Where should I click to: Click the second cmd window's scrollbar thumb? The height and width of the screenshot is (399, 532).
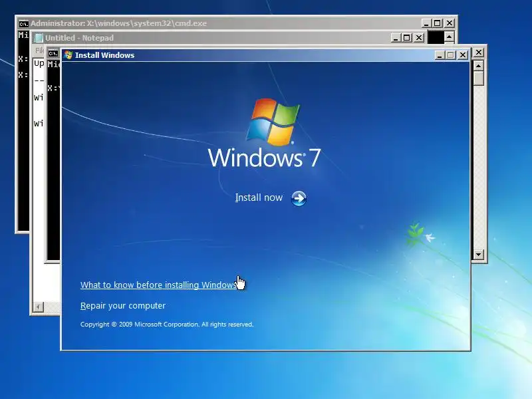pos(478,78)
